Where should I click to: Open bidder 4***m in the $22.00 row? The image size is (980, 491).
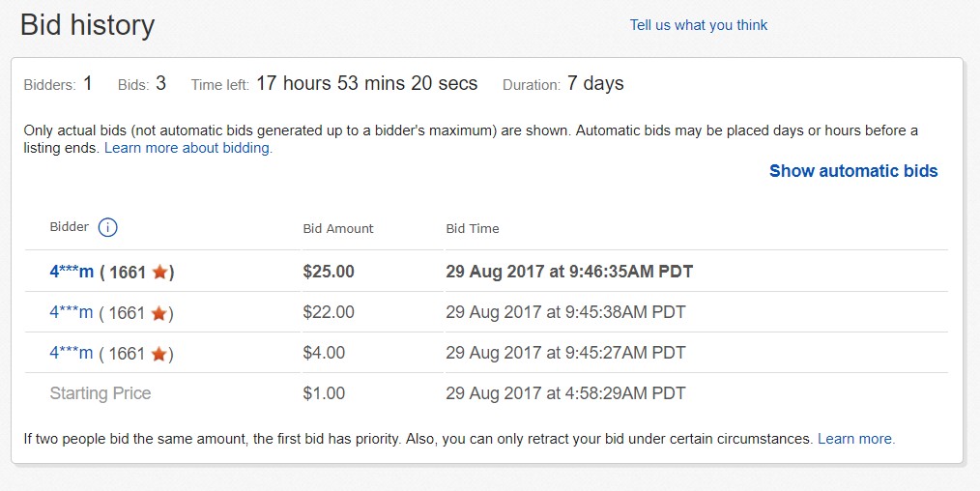coord(72,312)
